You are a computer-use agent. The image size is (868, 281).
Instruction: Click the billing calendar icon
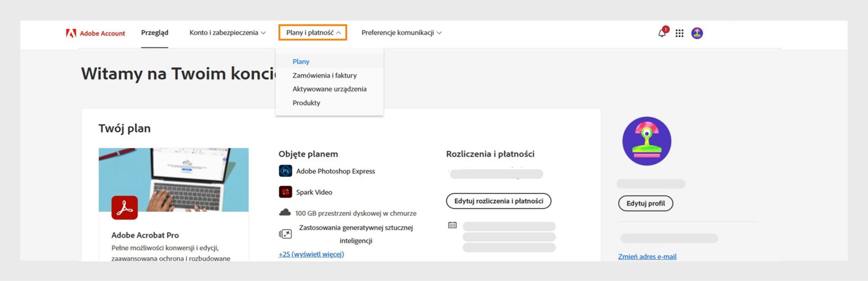[453, 225]
